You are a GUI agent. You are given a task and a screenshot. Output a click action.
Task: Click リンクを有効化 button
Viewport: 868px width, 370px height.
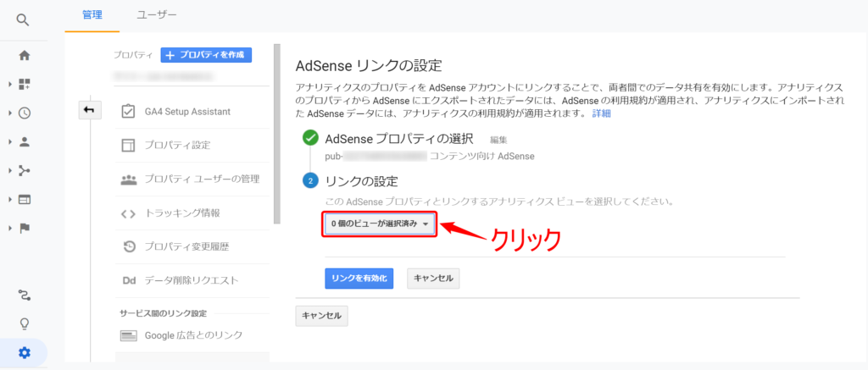[359, 279]
